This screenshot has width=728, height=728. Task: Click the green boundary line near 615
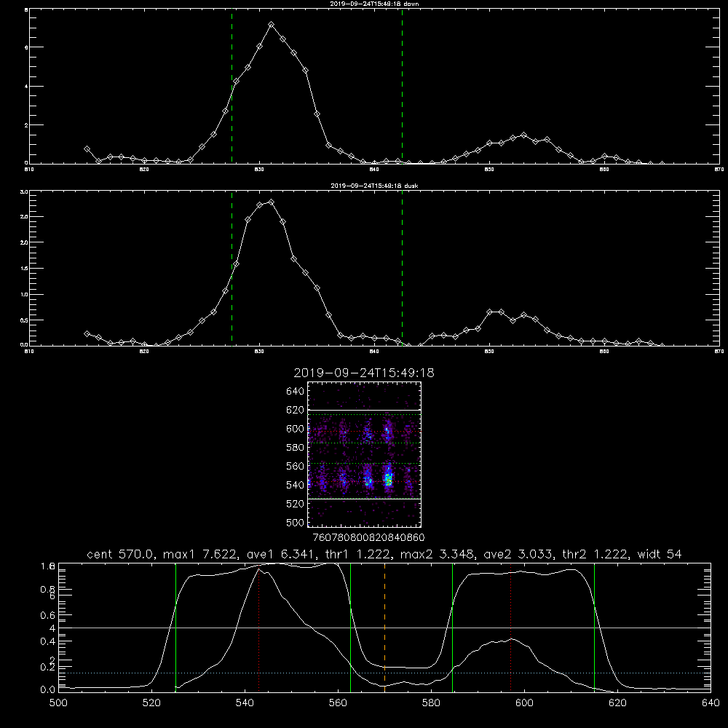pyautogui.click(x=594, y=628)
